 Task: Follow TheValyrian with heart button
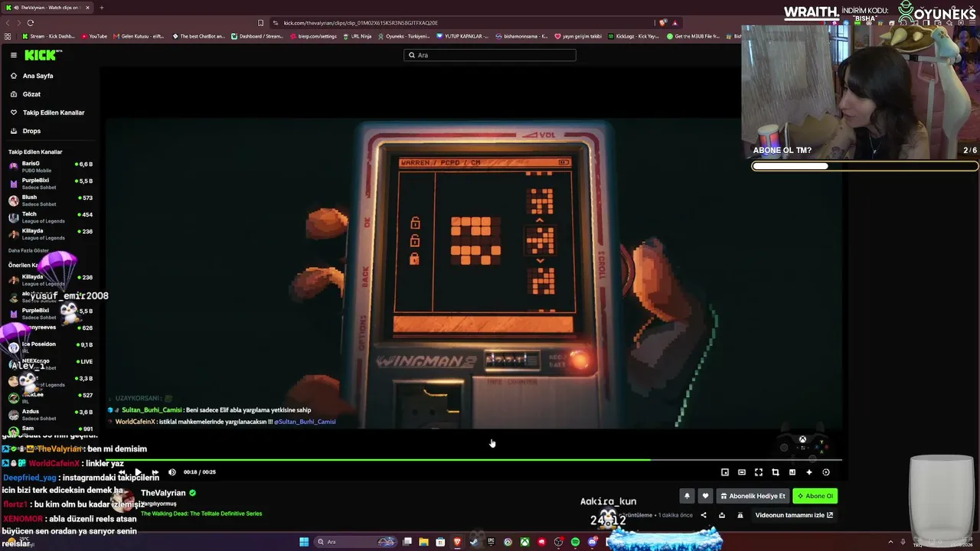(x=706, y=496)
